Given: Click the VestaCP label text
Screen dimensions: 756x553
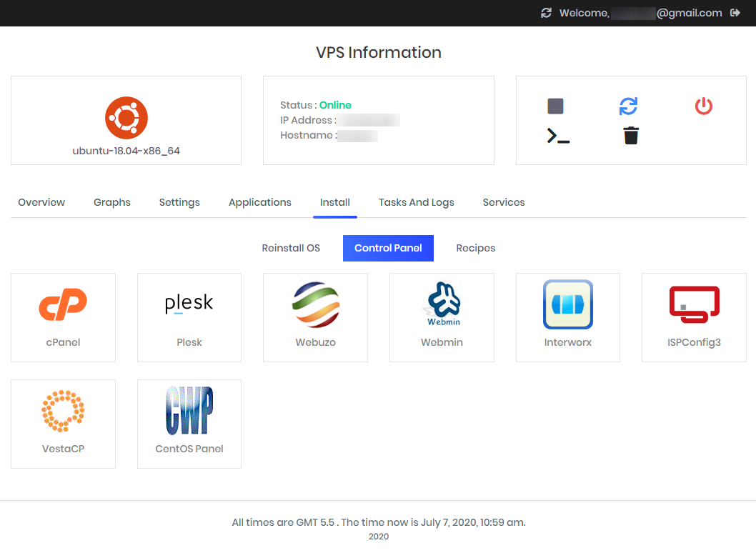Looking at the screenshot, I should pos(63,449).
